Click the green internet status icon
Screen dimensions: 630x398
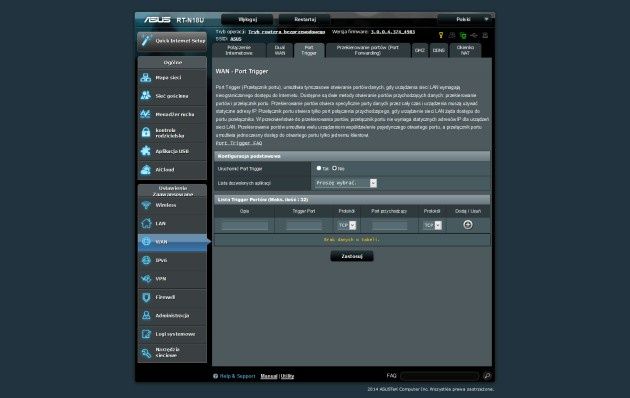point(463,35)
